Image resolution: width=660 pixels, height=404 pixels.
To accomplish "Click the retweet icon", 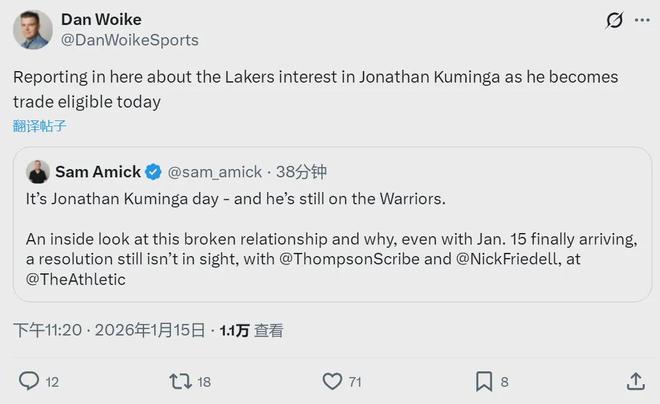I will tap(180, 381).
